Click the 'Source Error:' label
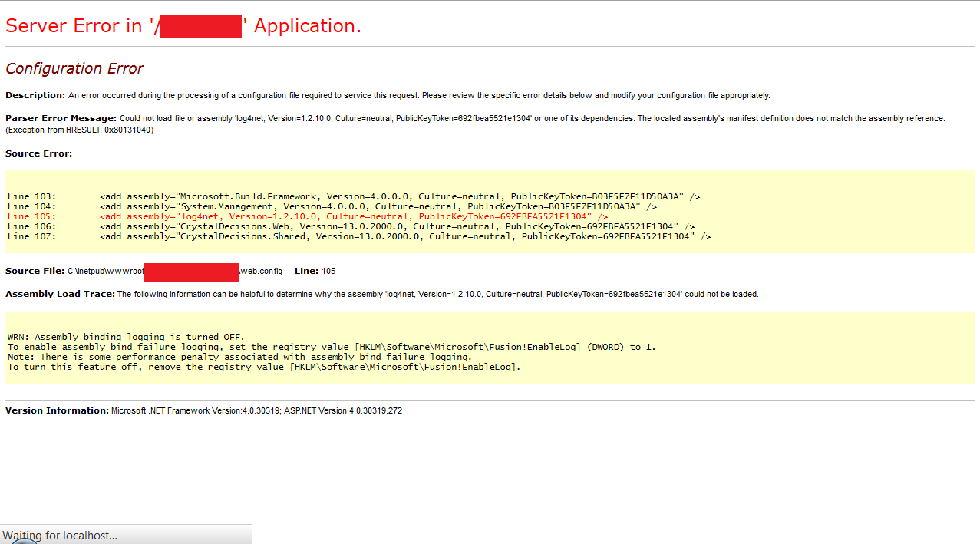The width and height of the screenshot is (980, 544). coord(38,153)
